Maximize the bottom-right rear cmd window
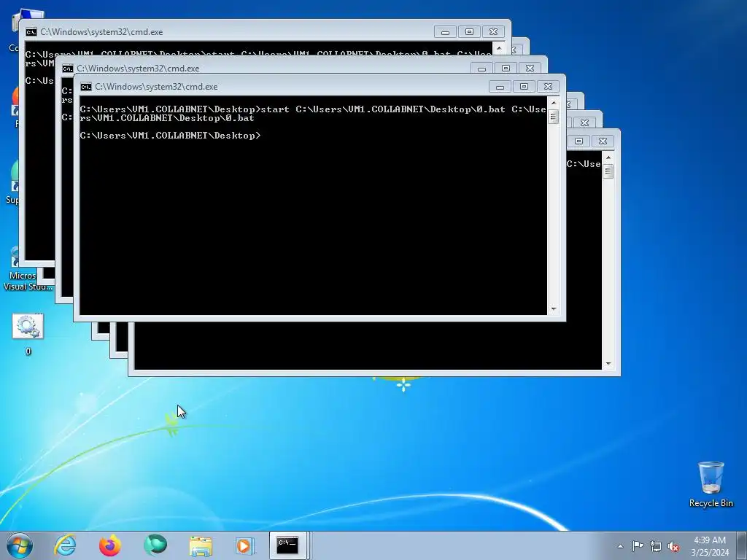Image resolution: width=747 pixels, height=560 pixels. pos(578,141)
